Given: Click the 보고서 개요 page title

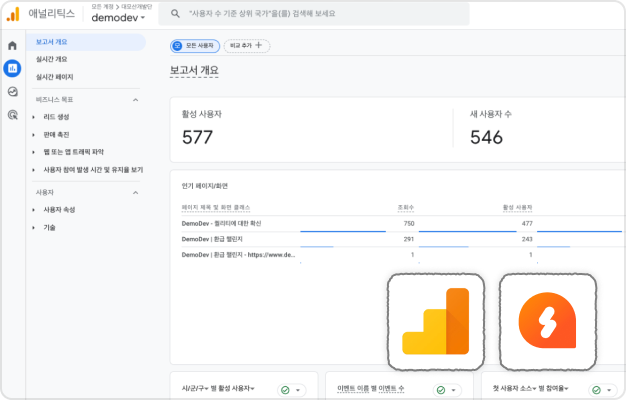Looking at the screenshot, I should 194,70.
